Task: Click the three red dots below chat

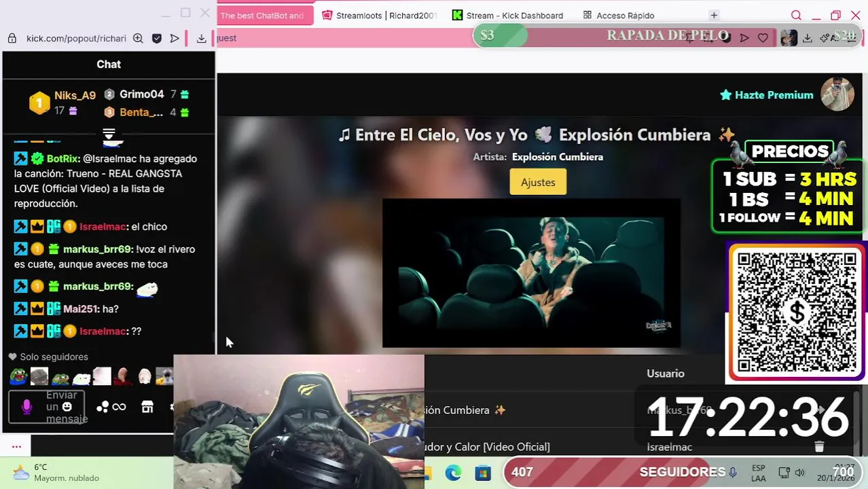Action: 16,446
